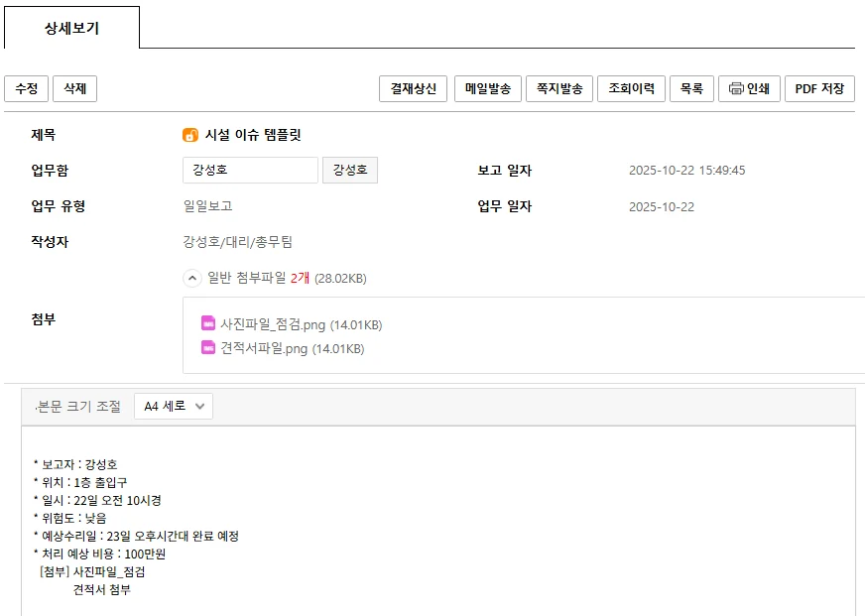Send by email using 메일발송

pyautogui.click(x=489, y=88)
